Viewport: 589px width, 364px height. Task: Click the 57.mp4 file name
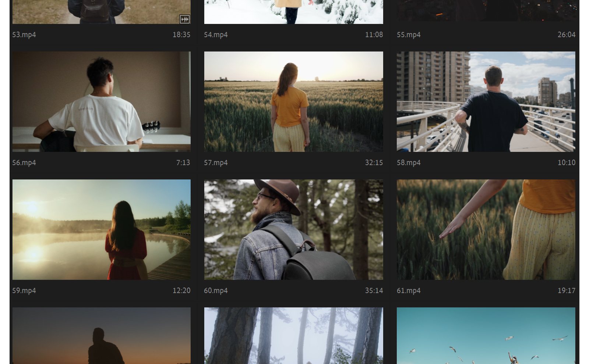tap(216, 163)
